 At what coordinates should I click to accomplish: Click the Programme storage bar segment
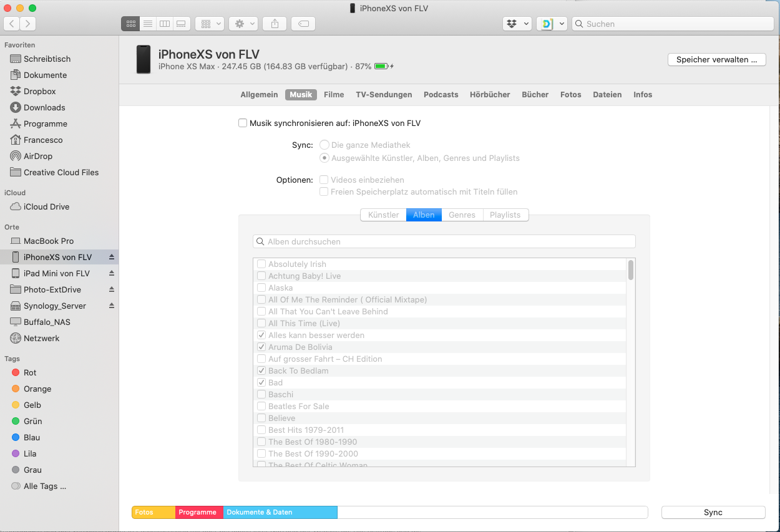(199, 512)
